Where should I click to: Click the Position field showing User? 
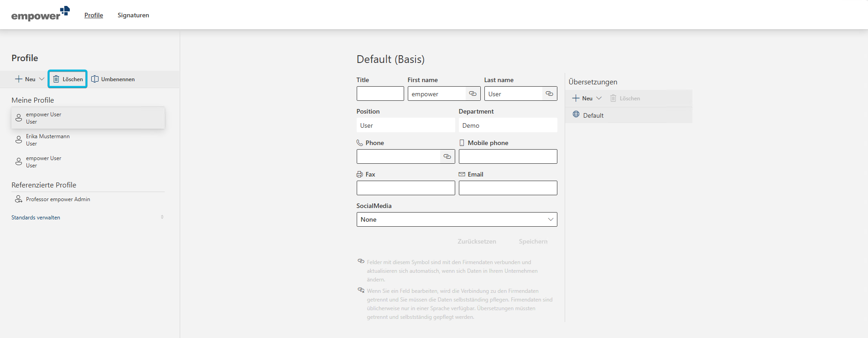406,125
